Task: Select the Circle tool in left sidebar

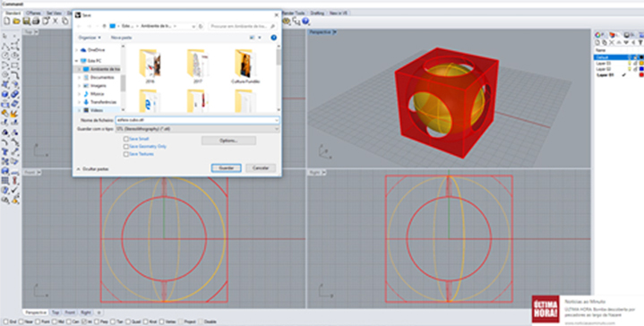Action: pos(5,55)
